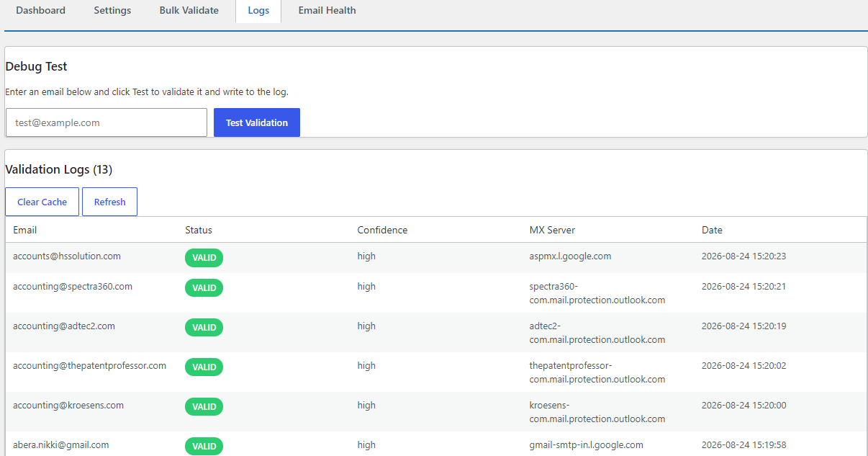The width and height of the screenshot is (868, 456).
Task: Click VALID badge for accounting@adtec2.com
Action: (x=204, y=327)
